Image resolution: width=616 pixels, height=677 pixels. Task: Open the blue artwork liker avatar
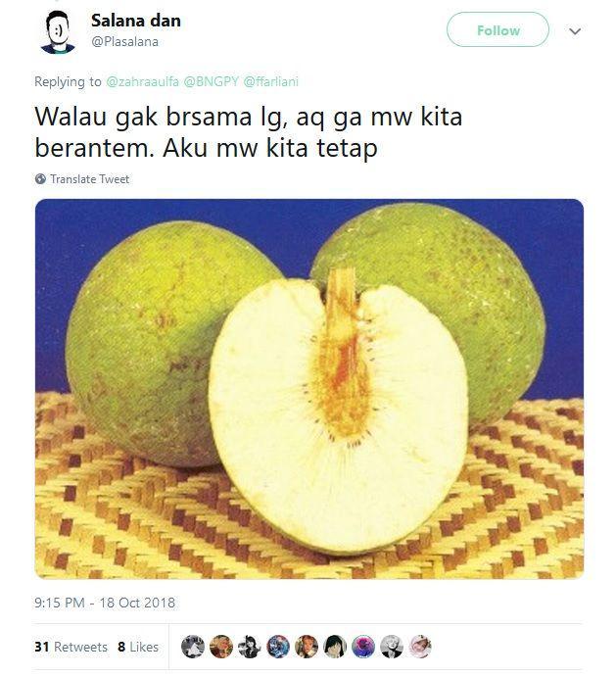tap(278, 647)
